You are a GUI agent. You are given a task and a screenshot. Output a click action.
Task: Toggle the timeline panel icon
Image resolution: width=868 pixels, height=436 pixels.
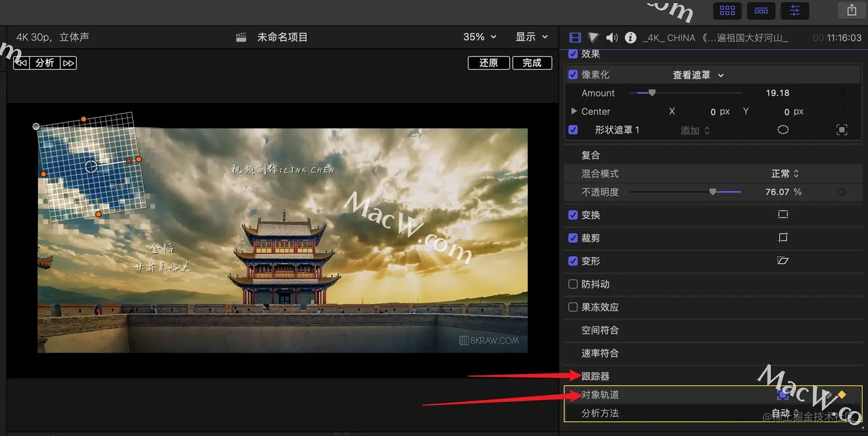coord(761,11)
